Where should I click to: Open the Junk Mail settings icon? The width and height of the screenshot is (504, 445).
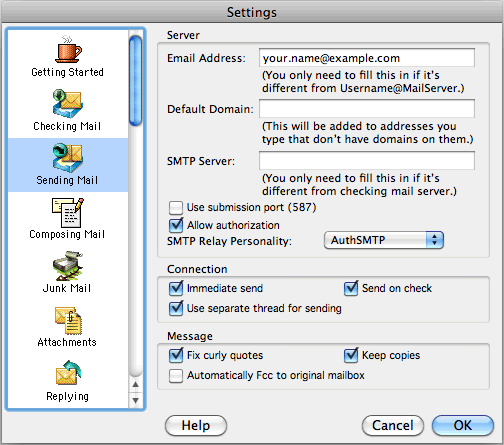pyautogui.click(x=68, y=266)
